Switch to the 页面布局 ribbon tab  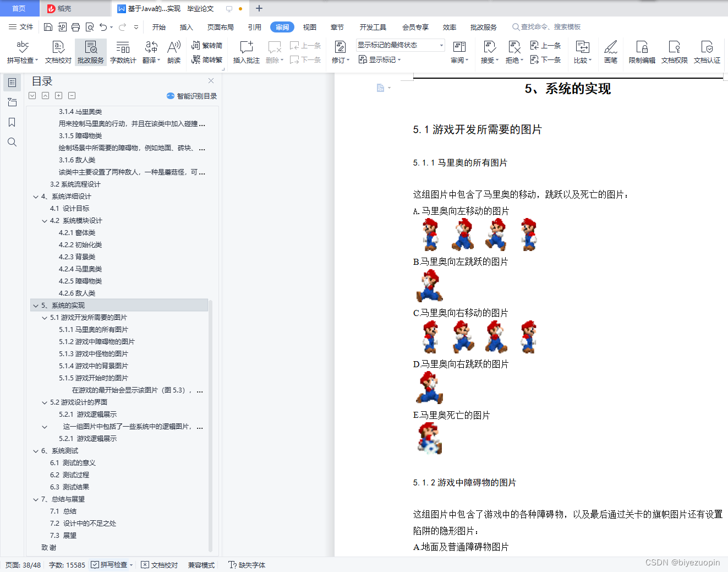coord(221,27)
